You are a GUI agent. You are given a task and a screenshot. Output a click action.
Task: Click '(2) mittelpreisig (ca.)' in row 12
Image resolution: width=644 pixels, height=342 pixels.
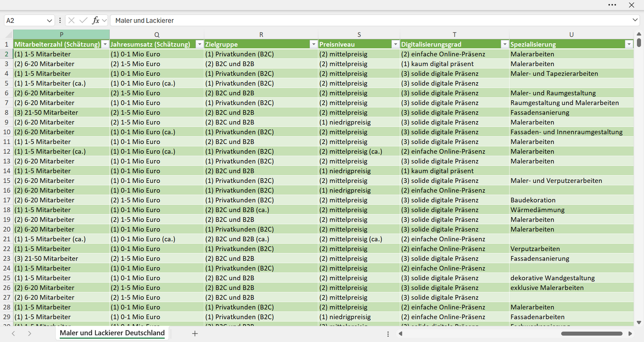click(359, 151)
